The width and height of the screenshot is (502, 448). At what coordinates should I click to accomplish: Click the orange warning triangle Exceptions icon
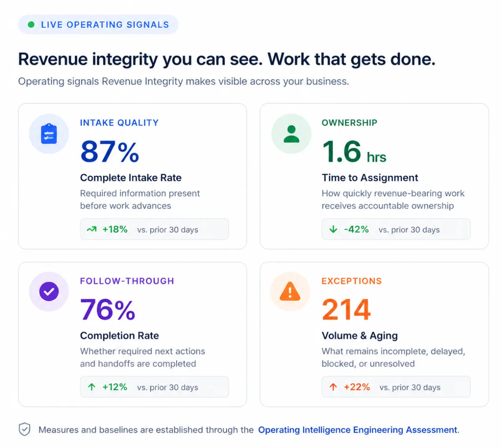(290, 291)
